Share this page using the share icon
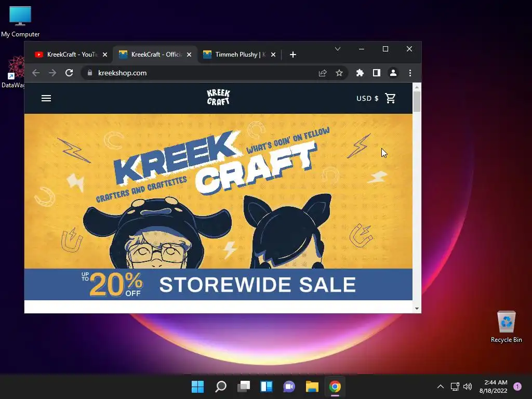This screenshot has height=399, width=532. pyautogui.click(x=323, y=73)
